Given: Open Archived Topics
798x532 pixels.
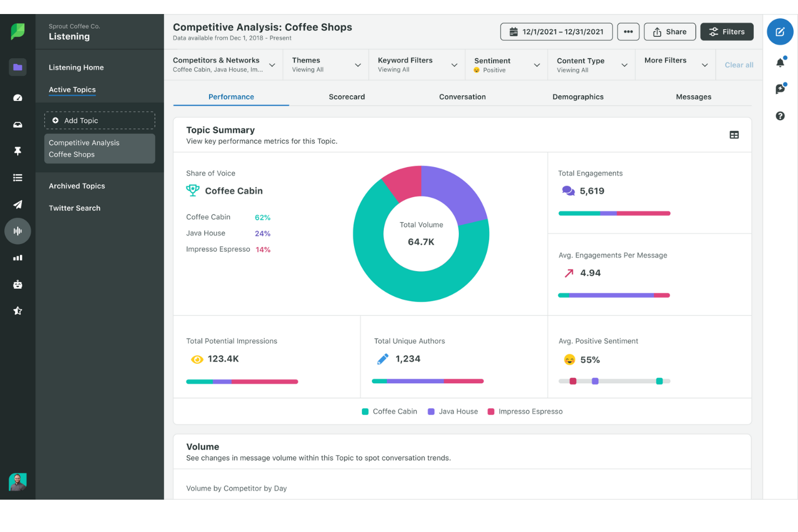Looking at the screenshot, I should [x=77, y=186].
